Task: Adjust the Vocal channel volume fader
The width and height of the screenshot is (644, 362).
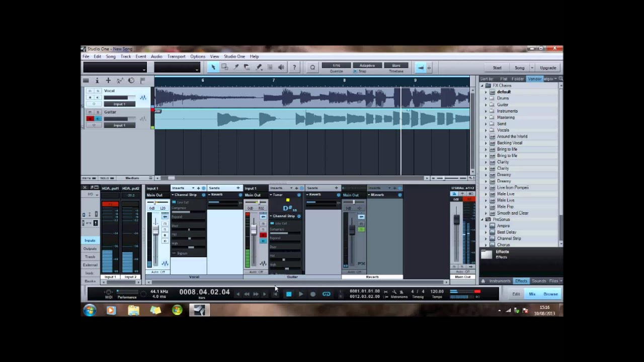Action: click(x=155, y=230)
